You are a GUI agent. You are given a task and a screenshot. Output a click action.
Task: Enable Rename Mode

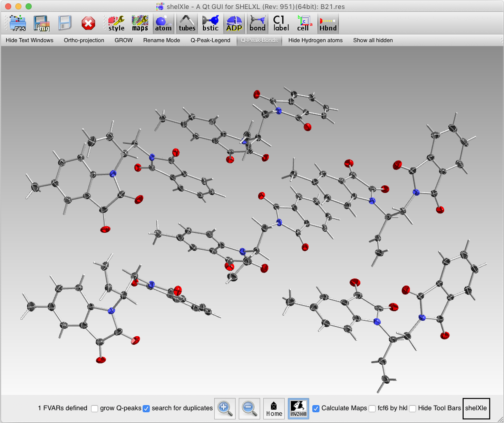tap(162, 40)
